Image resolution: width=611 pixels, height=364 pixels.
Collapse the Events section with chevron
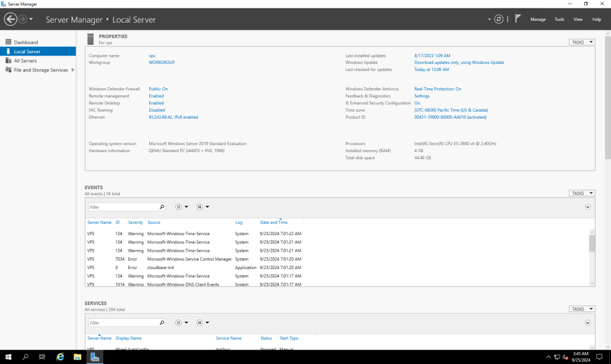coord(588,207)
